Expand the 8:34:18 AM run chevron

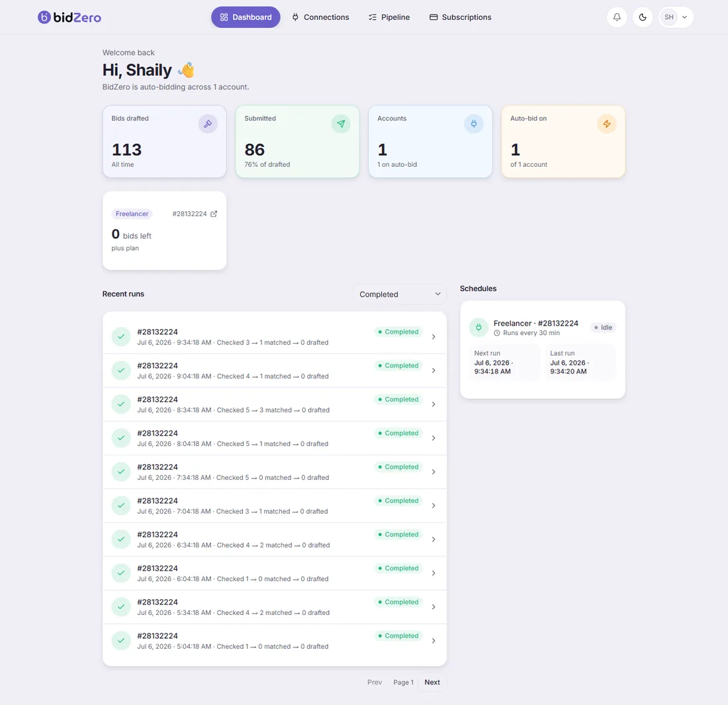(x=433, y=404)
